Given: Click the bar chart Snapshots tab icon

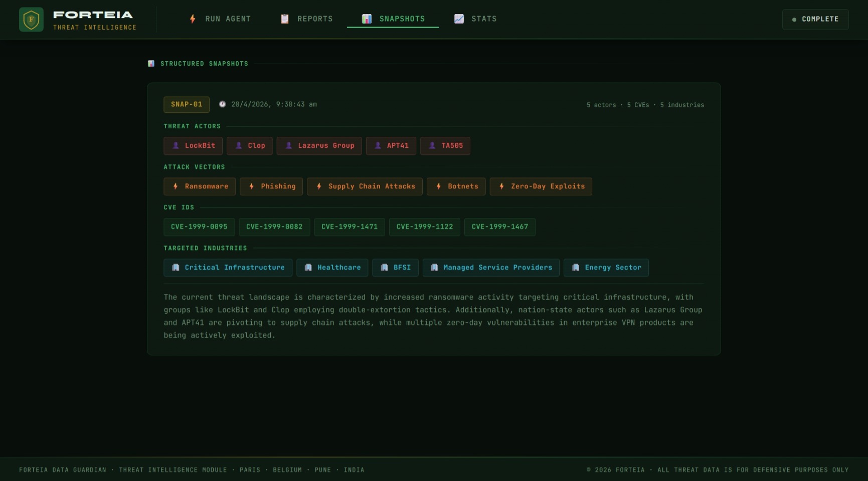Looking at the screenshot, I should pyautogui.click(x=367, y=19).
